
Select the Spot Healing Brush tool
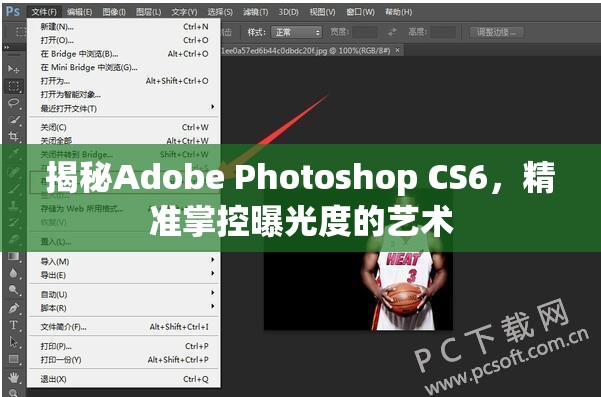point(13,171)
